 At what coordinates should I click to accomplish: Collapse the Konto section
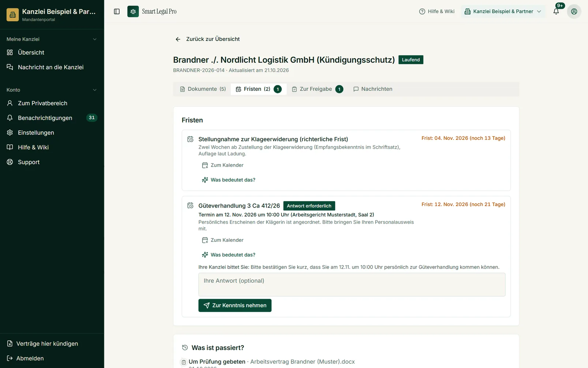tap(52, 90)
